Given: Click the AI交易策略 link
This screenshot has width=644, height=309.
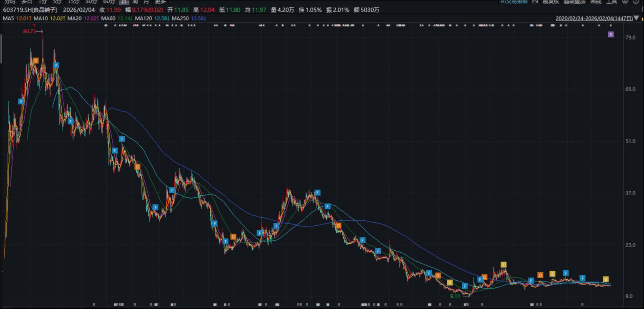Looking at the screenshot, I should point(514,2).
